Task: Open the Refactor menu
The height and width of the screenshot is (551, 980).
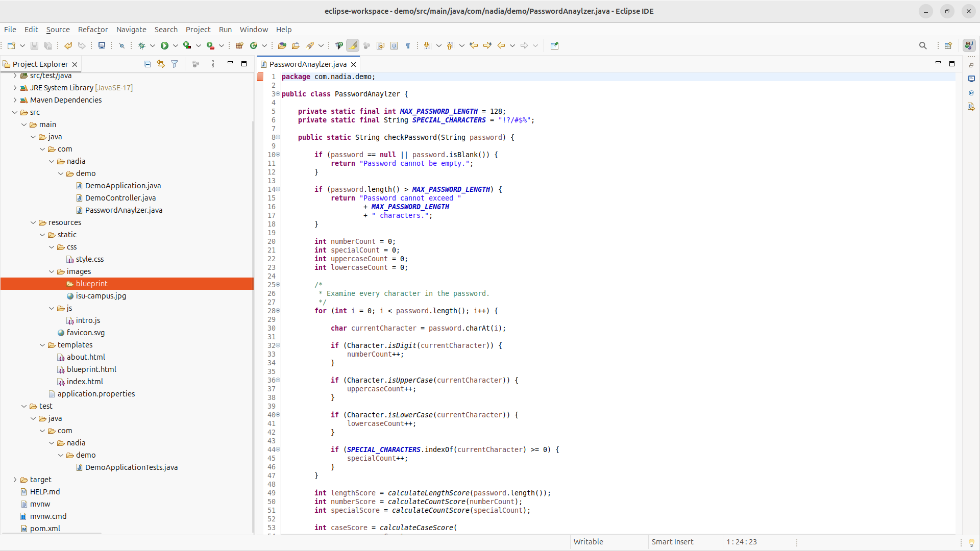Action: pyautogui.click(x=93, y=30)
